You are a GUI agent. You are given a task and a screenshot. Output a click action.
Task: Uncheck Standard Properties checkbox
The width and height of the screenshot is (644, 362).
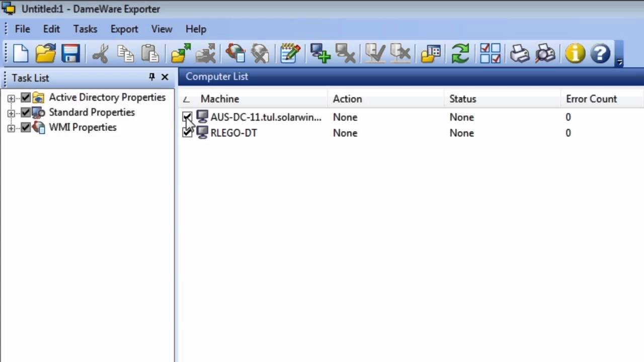pos(26,113)
